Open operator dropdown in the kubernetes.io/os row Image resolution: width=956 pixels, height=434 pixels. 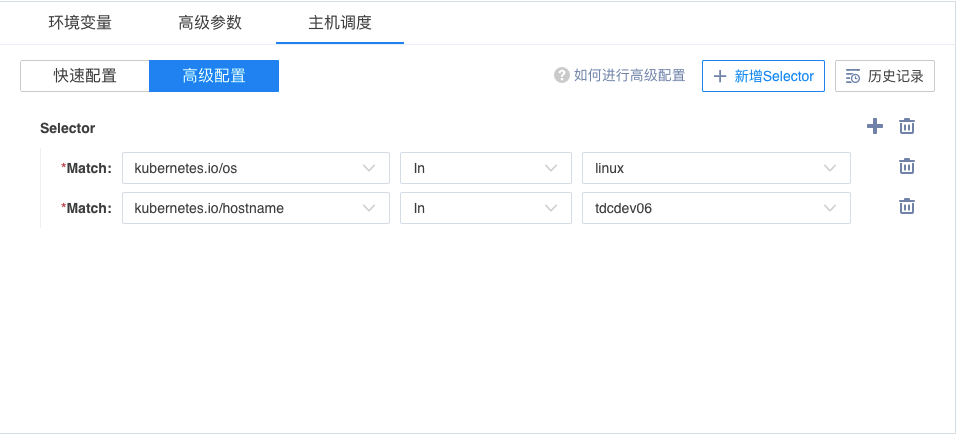coord(485,168)
